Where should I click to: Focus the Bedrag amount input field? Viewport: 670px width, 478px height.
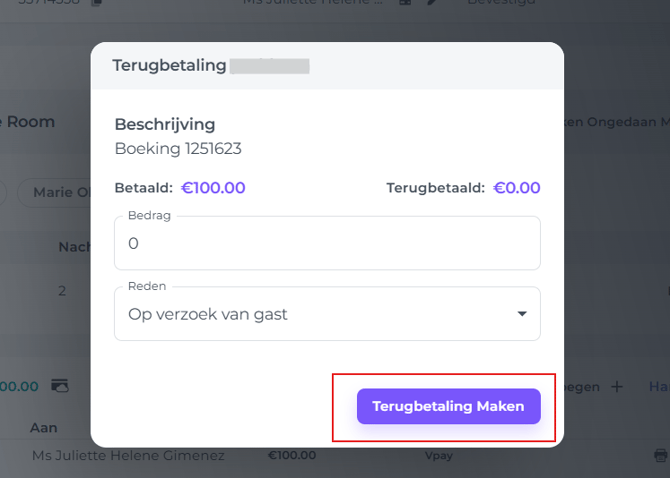click(x=327, y=243)
